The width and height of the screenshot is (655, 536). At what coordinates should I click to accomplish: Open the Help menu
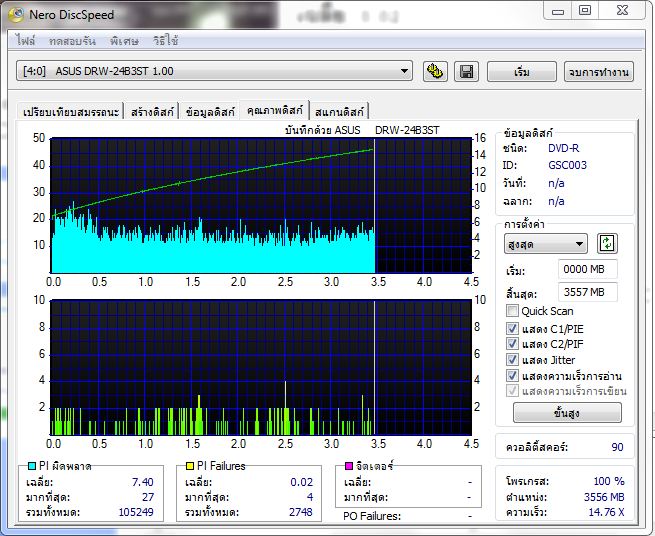pyautogui.click(x=165, y=41)
